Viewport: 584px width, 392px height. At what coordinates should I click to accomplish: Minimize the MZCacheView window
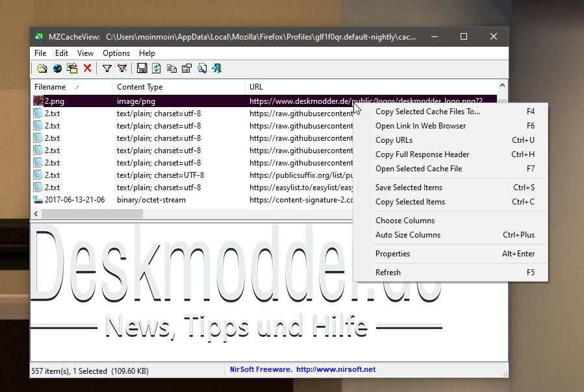pyautogui.click(x=435, y=36)
